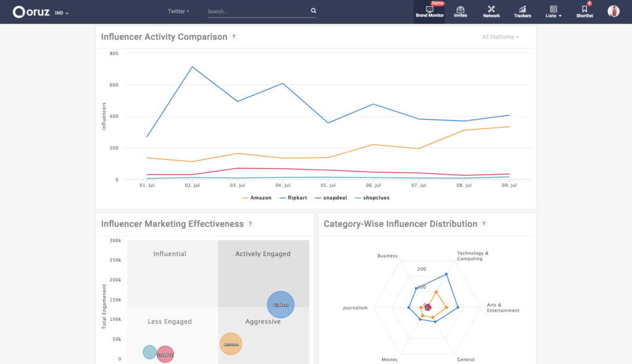The width and height of the screenshot is (632, 364).
Task: Open the Twitter platform dropdown
Action: tap(178, 11)
